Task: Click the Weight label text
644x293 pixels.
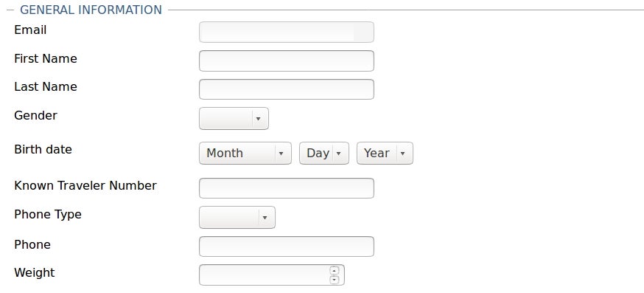Action: coord(35,273)
